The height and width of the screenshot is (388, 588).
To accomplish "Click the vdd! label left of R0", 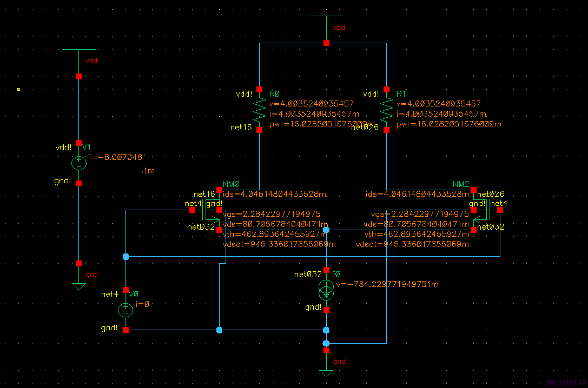I will [x=244, y=94].
